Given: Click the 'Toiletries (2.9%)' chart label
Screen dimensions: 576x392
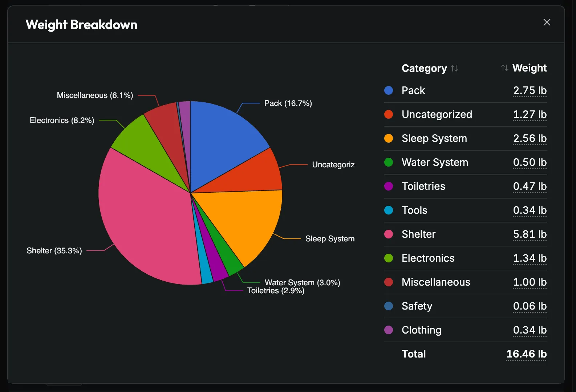Looking at the screenshot, I should point(276,291).
